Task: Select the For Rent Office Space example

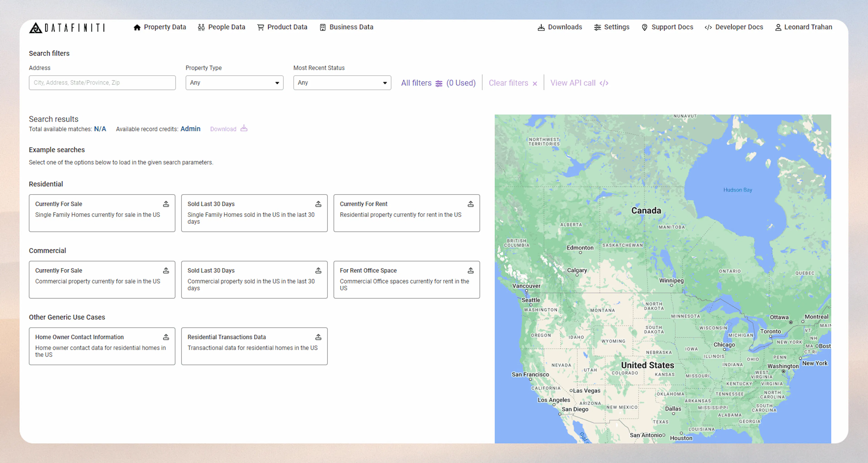Action: click(x=406, y=279)
